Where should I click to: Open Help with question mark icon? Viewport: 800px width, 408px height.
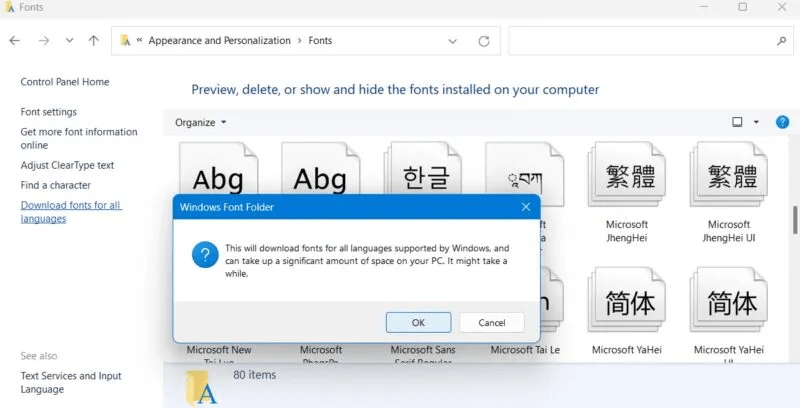(782, 122)
